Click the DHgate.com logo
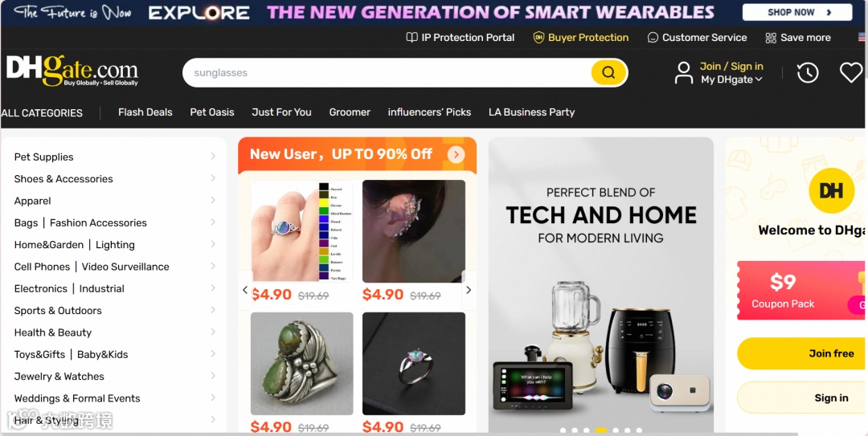This screenshot has height=436, width=868. point(72,71)
